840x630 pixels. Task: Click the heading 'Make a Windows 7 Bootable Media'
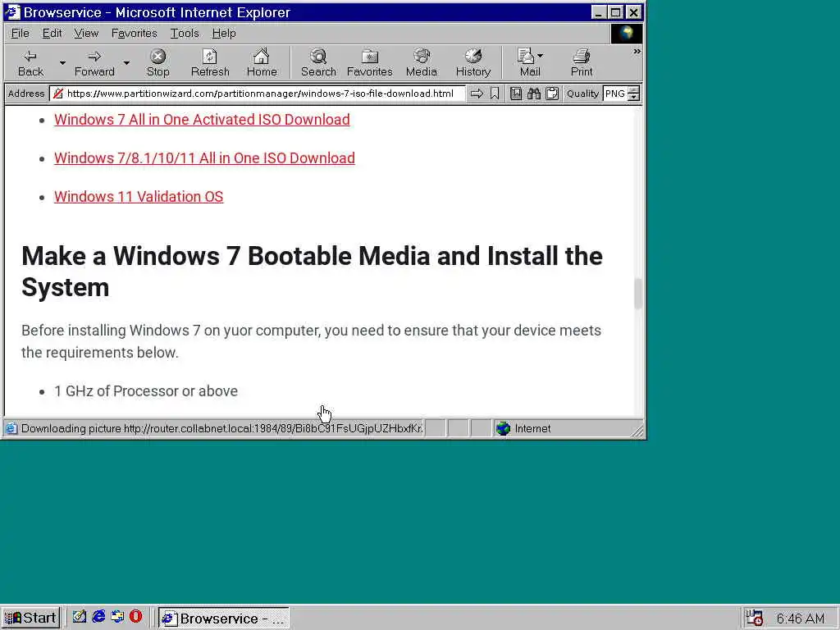point(312,272)
